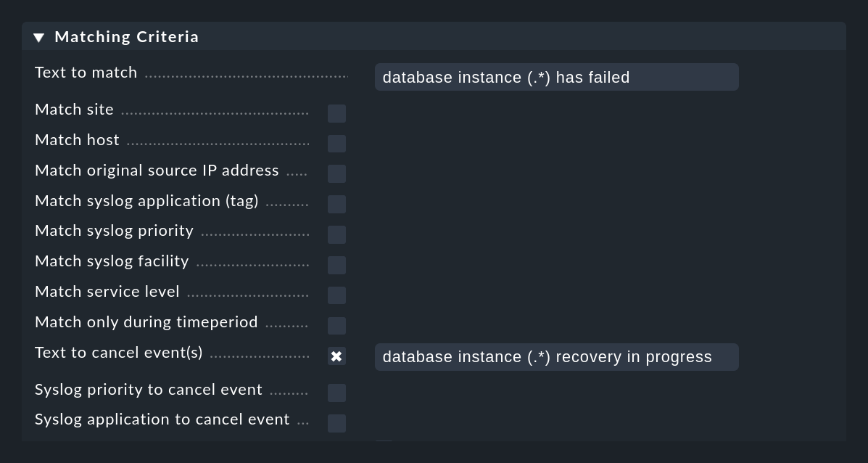Enable Syslog application to cancel event checkbox
The height and width of the screenshot is (463, 868).
tap(336, 424)
